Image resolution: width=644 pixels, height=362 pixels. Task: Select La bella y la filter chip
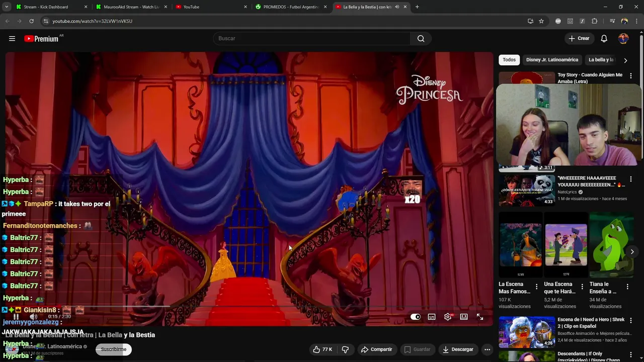(x=601, y=60)
